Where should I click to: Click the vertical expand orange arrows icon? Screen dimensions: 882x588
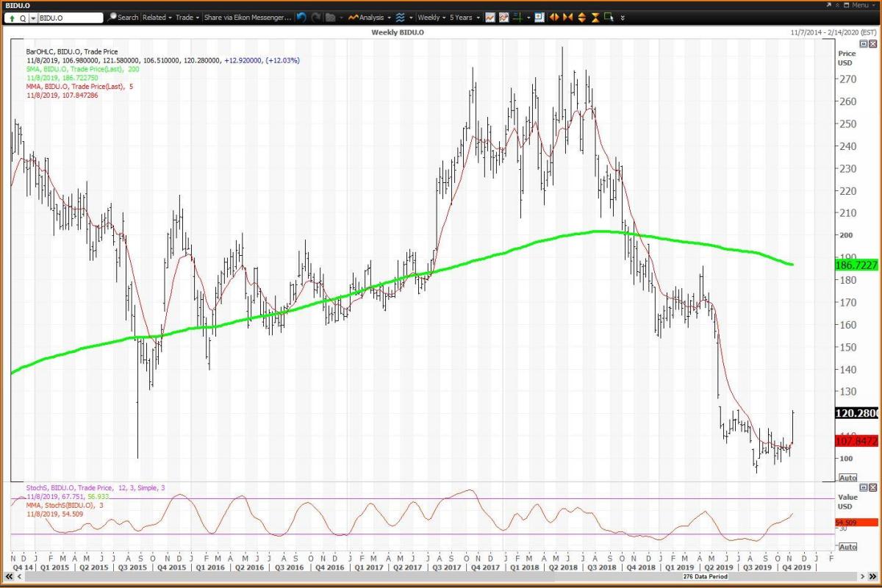tap(581, 17)
